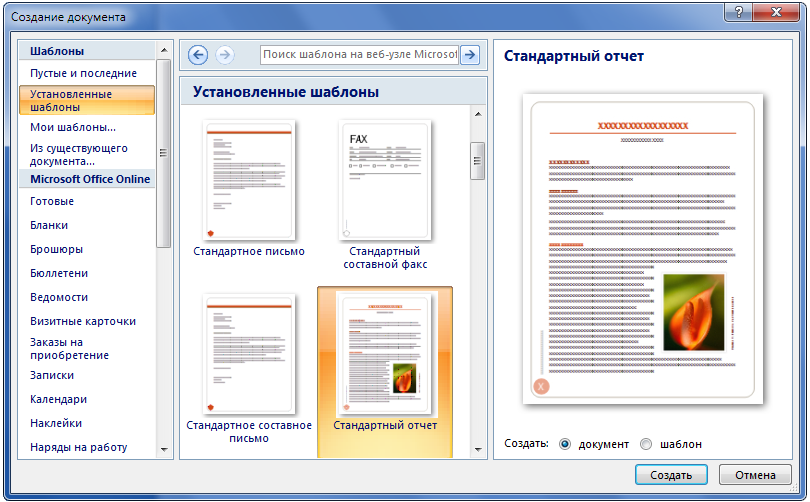Screen dimensions: 810x502
Task: Select the документ radio button
Action: click(x=565, y=444)
